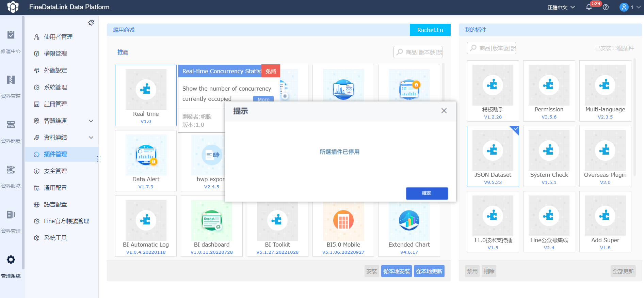This screenshot has height=298, width=644.
Task: Open 資料服務 in the left rail
Action: click(11, 177)
